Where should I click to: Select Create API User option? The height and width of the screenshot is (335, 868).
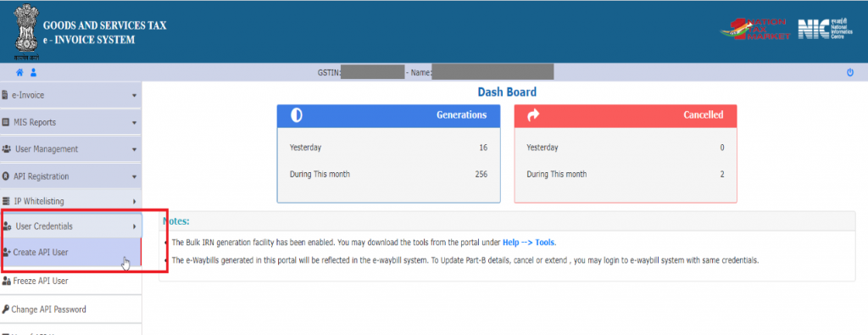click(x=71, y=253)
